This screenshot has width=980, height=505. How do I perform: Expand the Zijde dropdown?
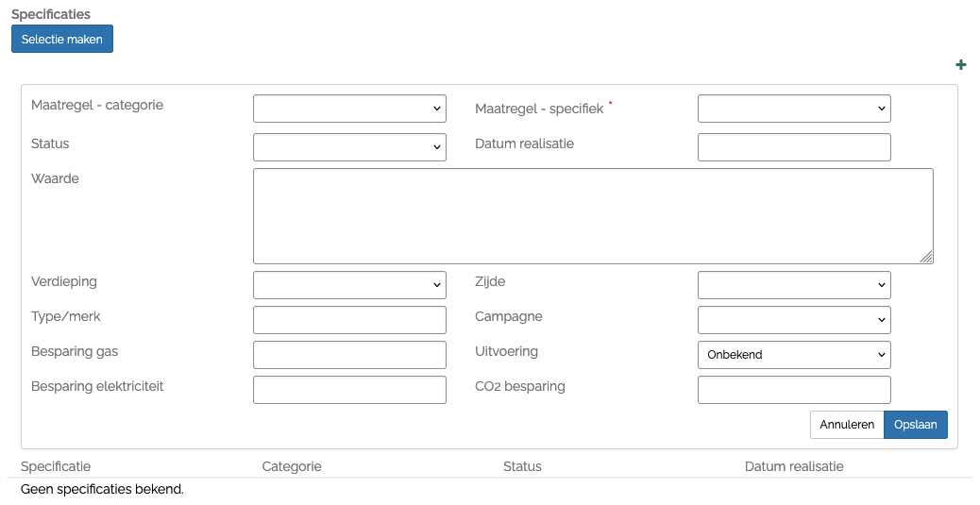(793, 285)
